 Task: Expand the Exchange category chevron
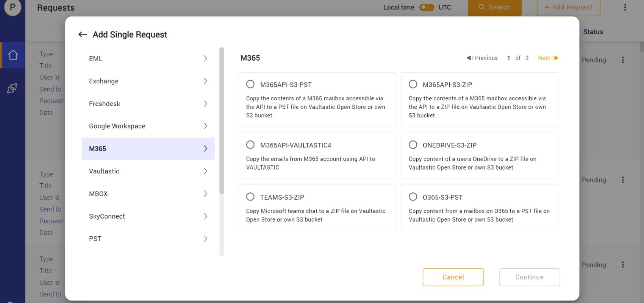click(205, 81)
